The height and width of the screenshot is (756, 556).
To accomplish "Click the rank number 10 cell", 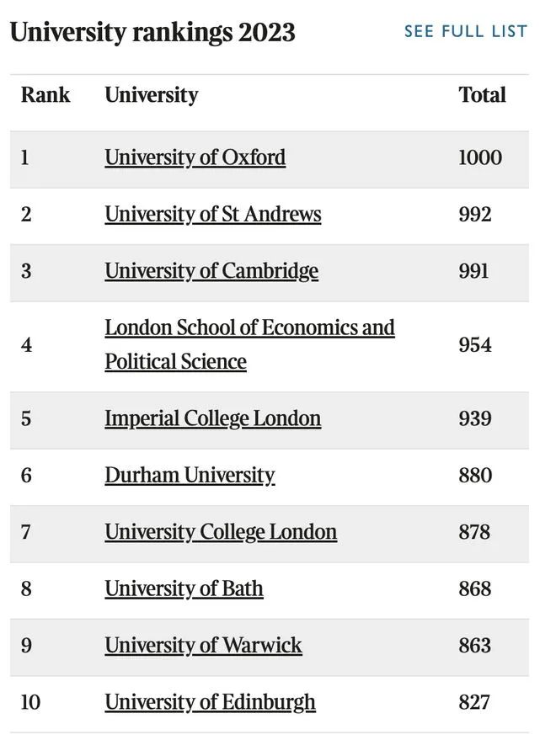I will point(30,701).
